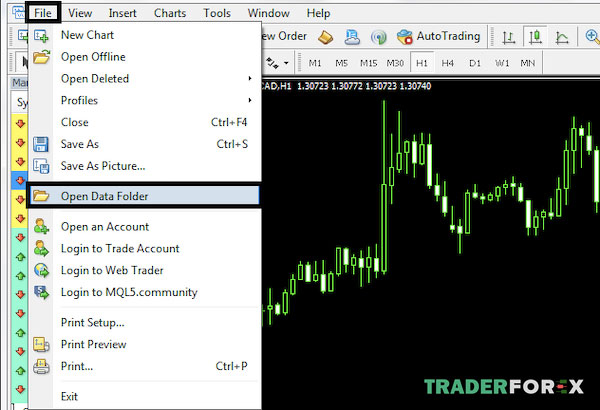Choose Save As Picture option
Viewport: 600px width, 410px height.
coord(145,166)
